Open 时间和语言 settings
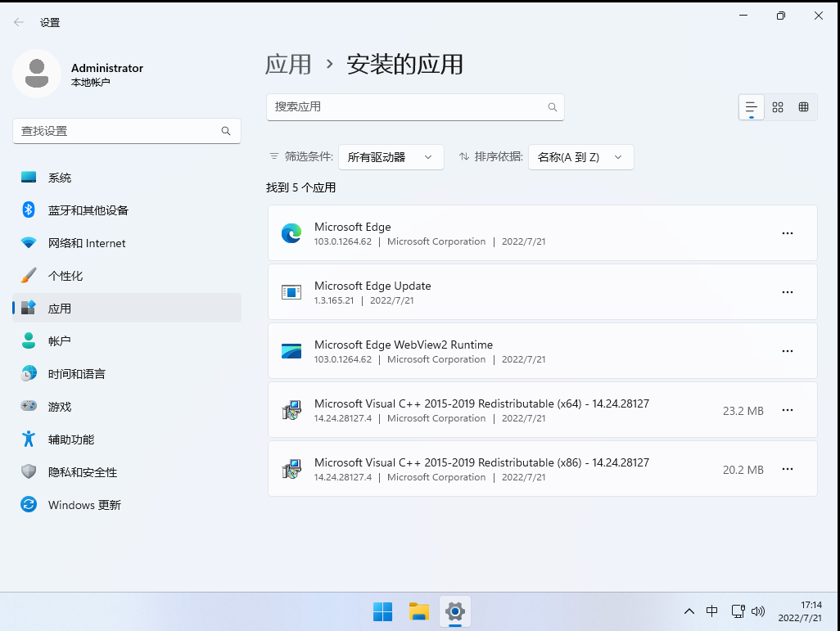 click(x=127, y=373)
